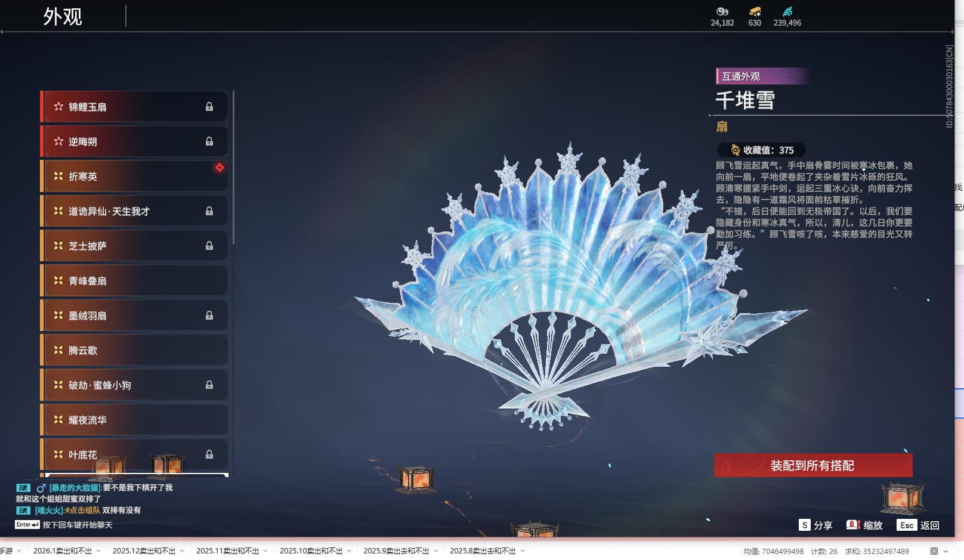Click the copper coin currency icon
This screenshot has width=964, height=560.
(722, 11)
